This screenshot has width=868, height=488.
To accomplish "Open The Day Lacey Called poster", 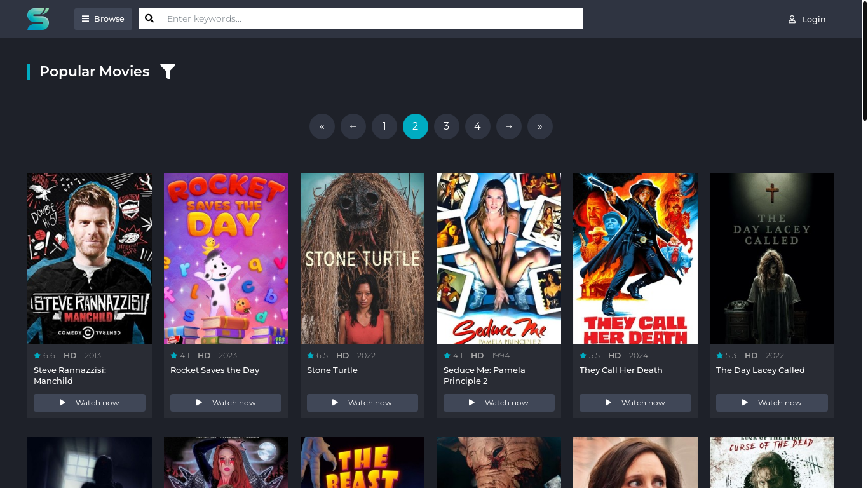I will click(x=772, y=259).
